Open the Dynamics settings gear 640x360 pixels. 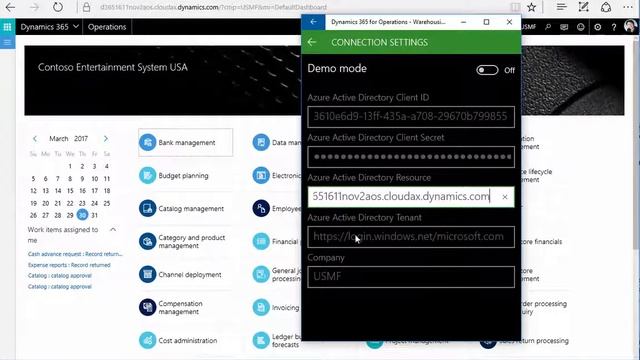[x=598, y=27]
